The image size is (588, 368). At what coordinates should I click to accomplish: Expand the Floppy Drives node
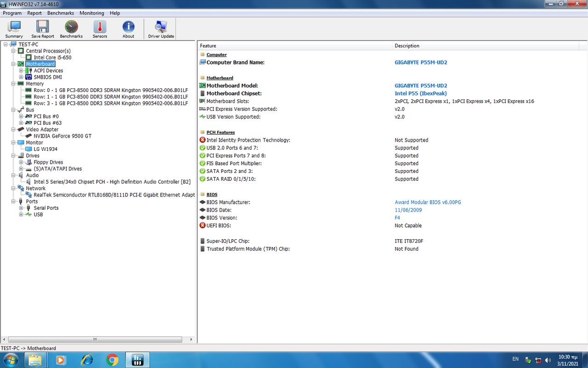(21, 162)
